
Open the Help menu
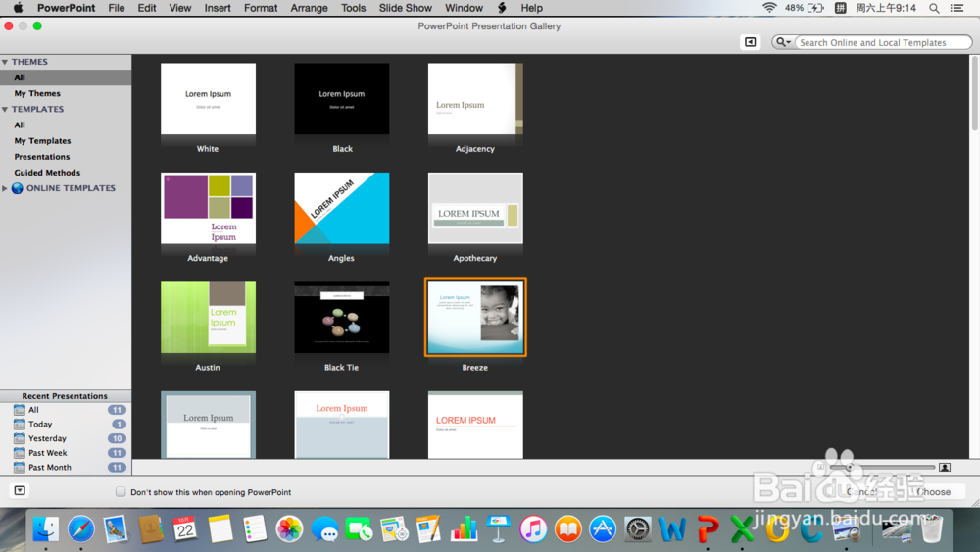532,8
